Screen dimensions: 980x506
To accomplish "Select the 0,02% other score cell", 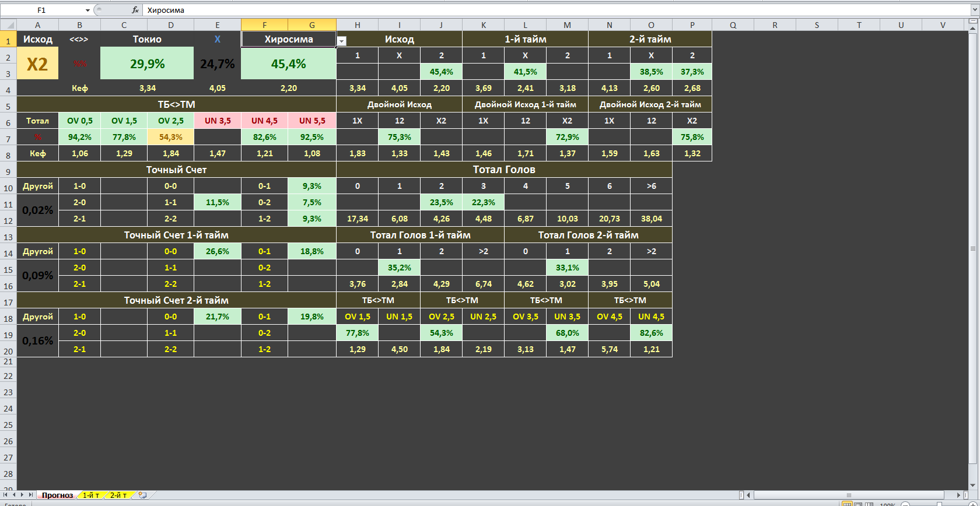I will coord(38,210).
